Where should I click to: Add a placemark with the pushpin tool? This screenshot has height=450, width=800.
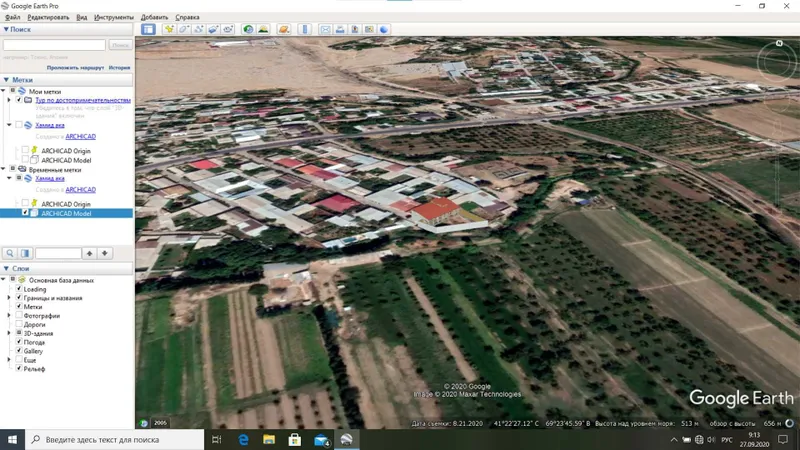[x=169, y=29]
